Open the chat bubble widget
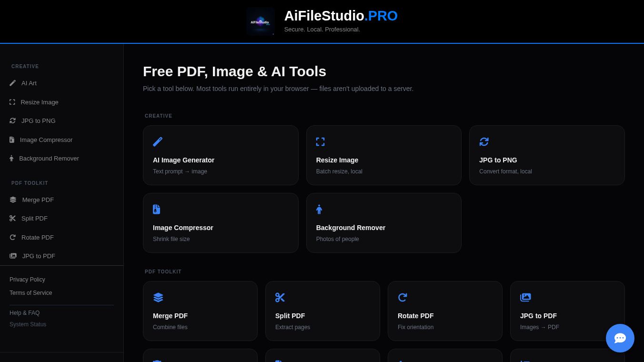The width and height of the screenshot is (644, 362). pos(620,338)
